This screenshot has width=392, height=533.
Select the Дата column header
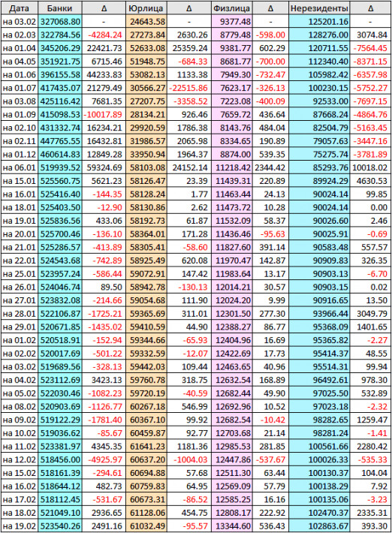[19, 8]
